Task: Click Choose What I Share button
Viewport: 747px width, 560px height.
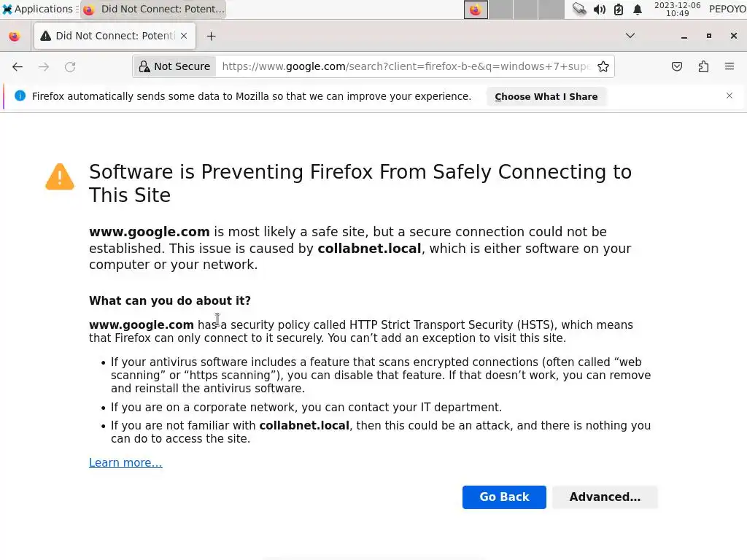Action: point(546,96)
